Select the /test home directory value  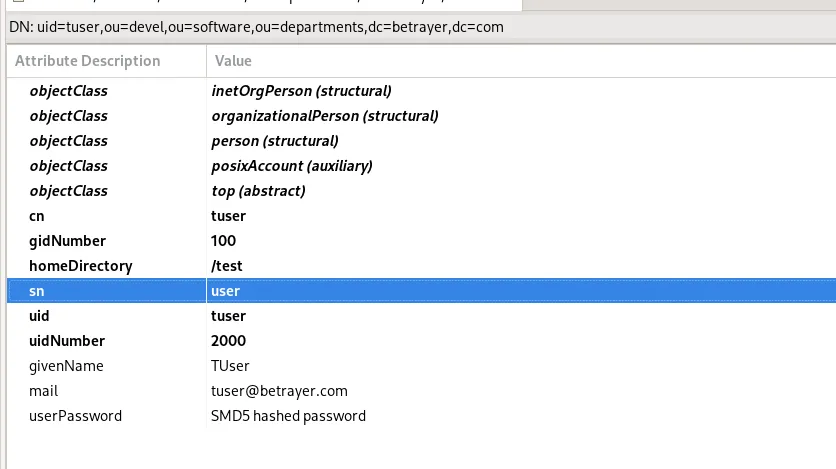pyautogui.click(x=227, y=266)
